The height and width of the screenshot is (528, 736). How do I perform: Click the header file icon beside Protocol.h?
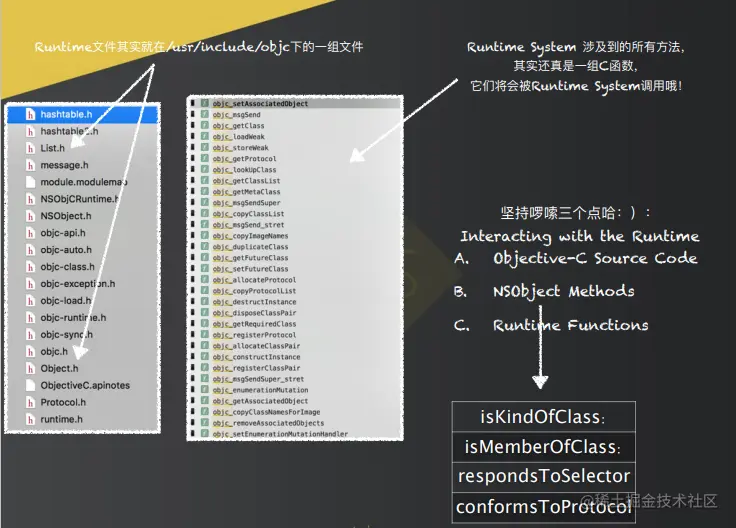click(x=31, y=402)
